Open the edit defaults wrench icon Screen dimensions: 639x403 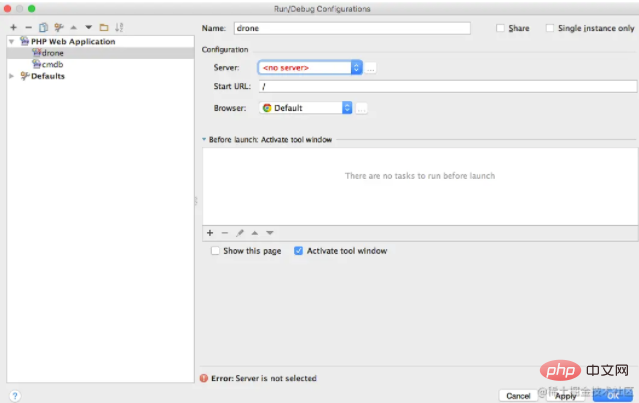coord(58,27)
